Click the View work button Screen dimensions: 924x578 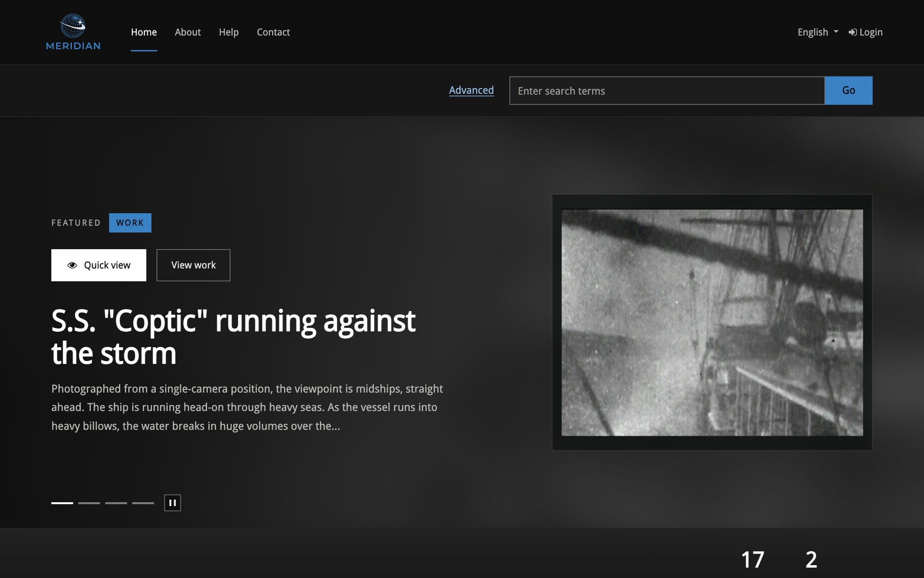pos(193,265)
